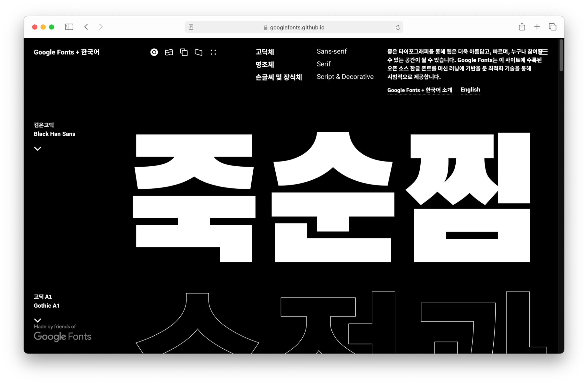Viewport: 588px width, 385px height.
Task: Open the Share menu
Action: click(x=522, y=27)
